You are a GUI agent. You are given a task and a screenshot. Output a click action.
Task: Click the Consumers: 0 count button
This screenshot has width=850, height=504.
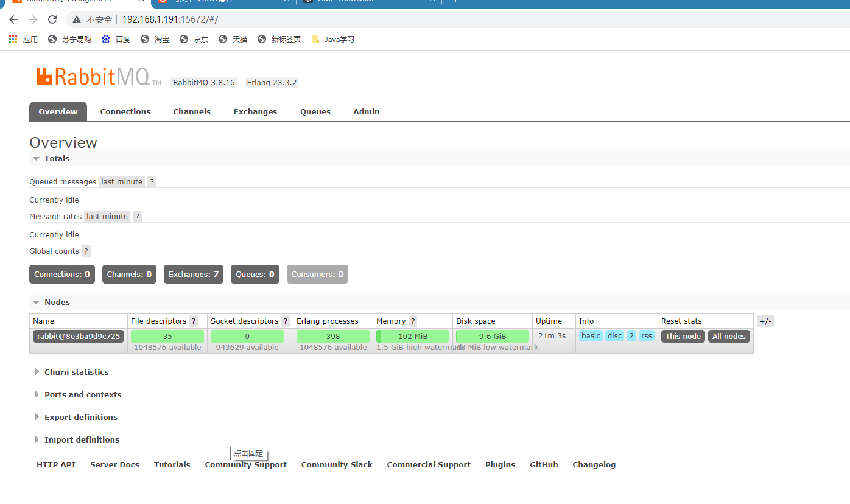[x=317, y=274]
